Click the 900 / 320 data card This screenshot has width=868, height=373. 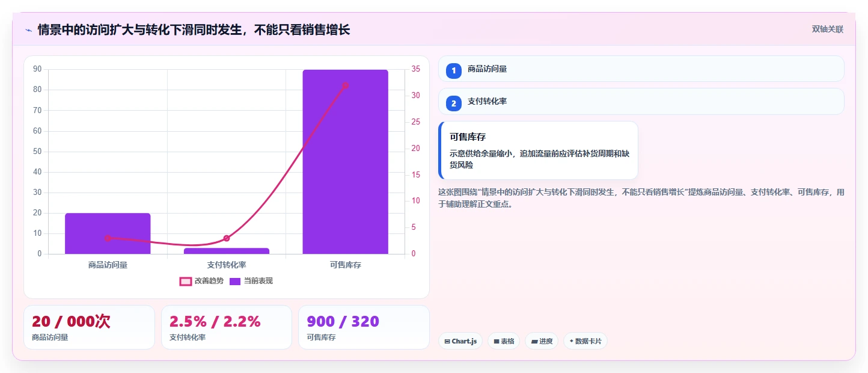click(x=364, y=327)
